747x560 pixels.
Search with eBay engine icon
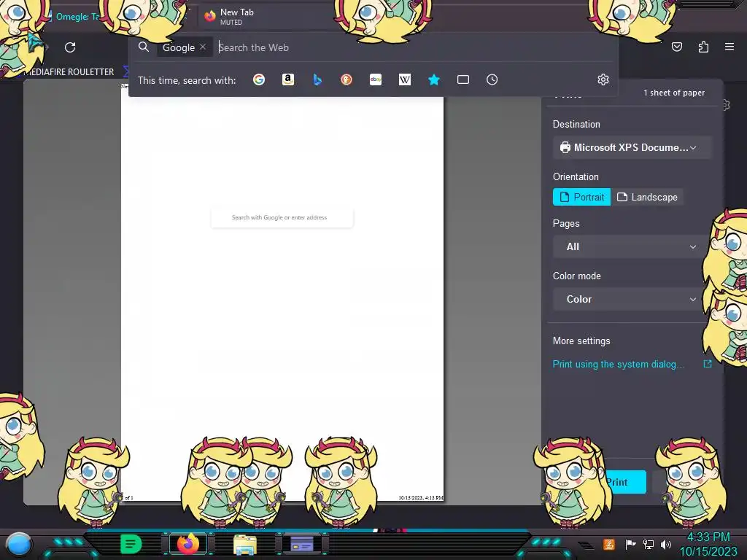point(376,79)
